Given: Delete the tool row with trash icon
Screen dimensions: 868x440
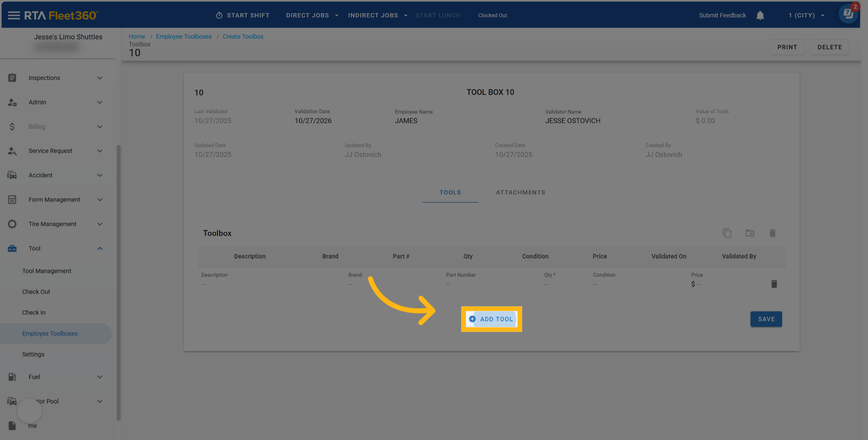Looking at the screenshot, I should pyautogui.click(x=774, y=284).
